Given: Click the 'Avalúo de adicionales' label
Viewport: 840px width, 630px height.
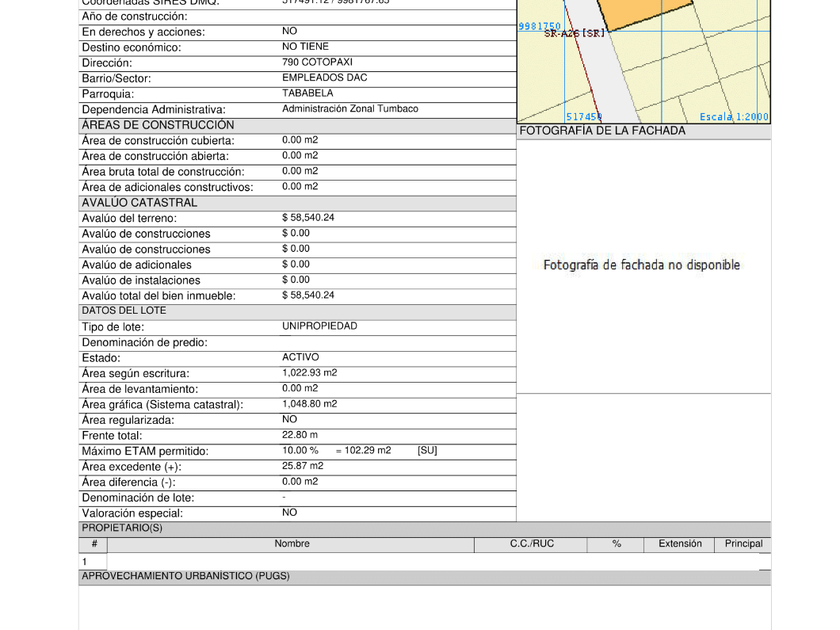Looking at the screenshot, I should coord(137,265).
